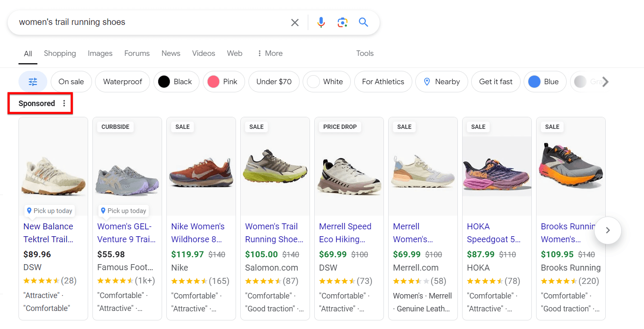Click the $89.96 price

point(37,254)
